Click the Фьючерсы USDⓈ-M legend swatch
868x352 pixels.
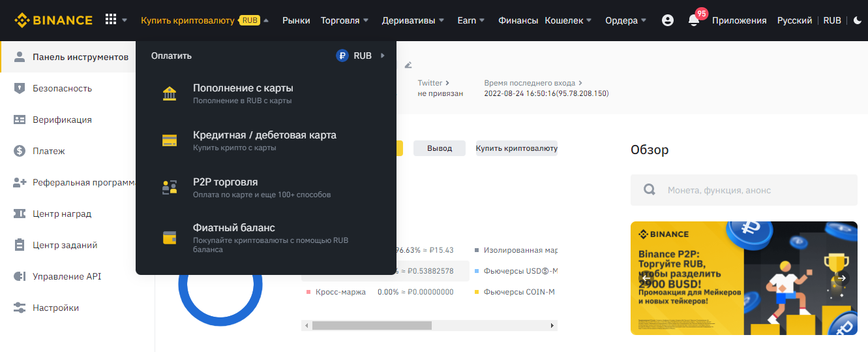477,271
